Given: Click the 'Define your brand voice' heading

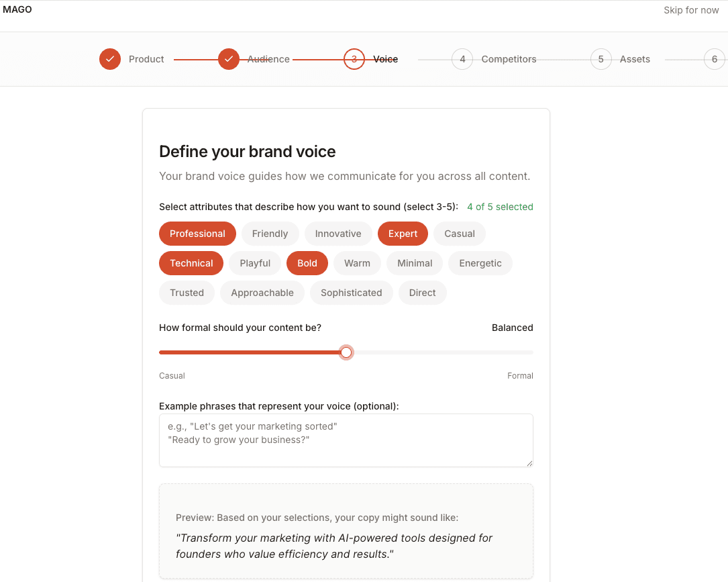Looking at the screenshot, I should (x=248, y=152).
